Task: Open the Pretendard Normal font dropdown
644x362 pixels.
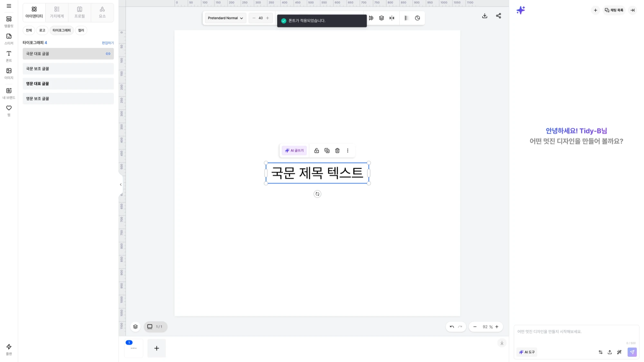Action: click(225, 18)
